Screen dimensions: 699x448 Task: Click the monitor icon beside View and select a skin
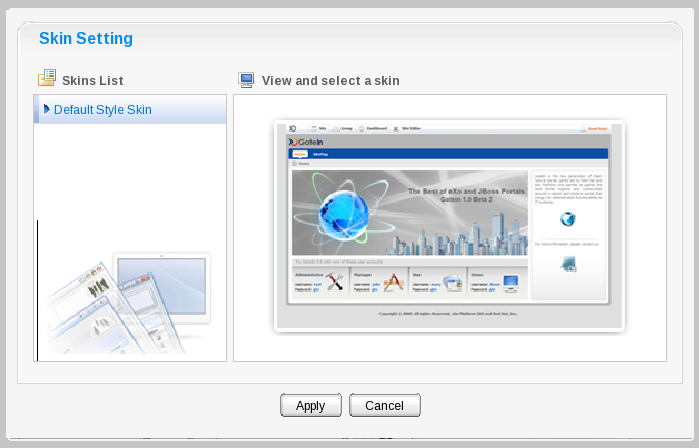[246, 80]
